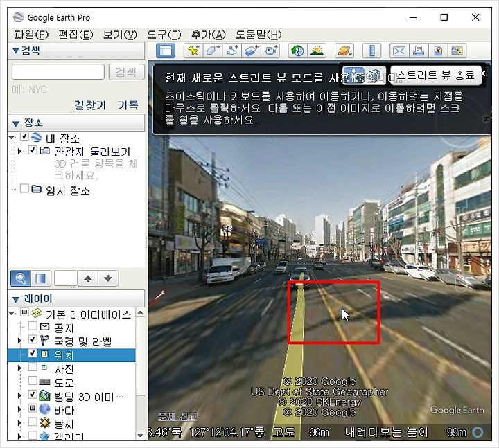This screenshot has width=499, height=448.
Task: Toggle sunlight across the landscape
Action: click(317, 51)
